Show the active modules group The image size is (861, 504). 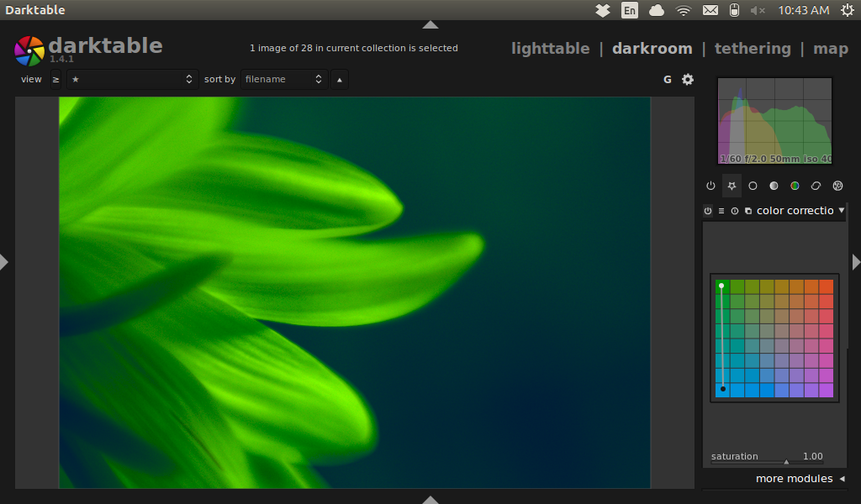point(710,186)
